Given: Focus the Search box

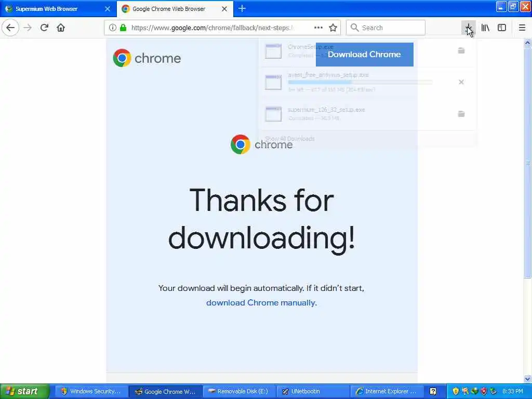Looking at the screenshot, I should 385,28.
